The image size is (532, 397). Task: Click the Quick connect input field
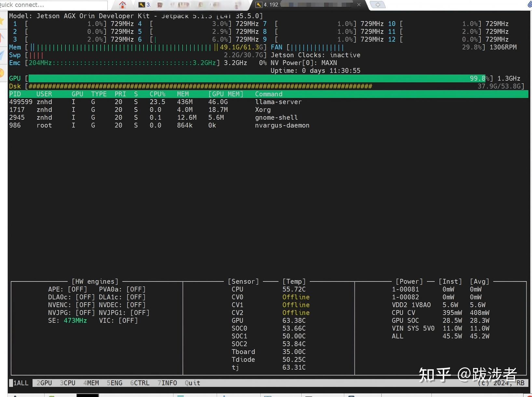(54, 5)
